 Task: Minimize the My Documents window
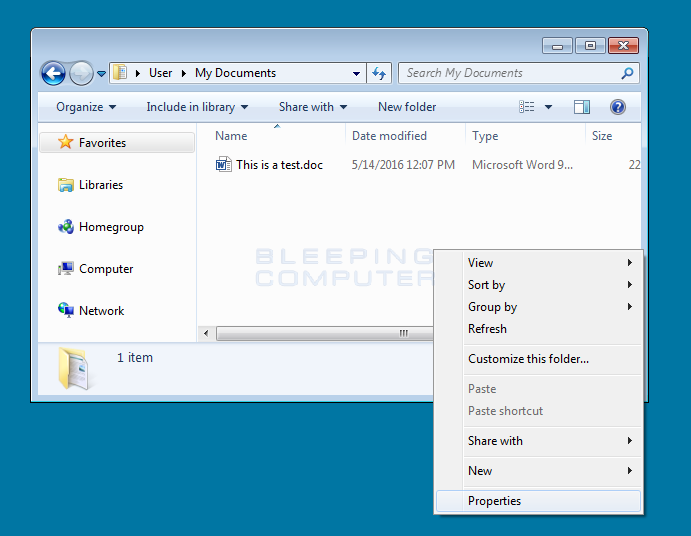click(557, 46)
